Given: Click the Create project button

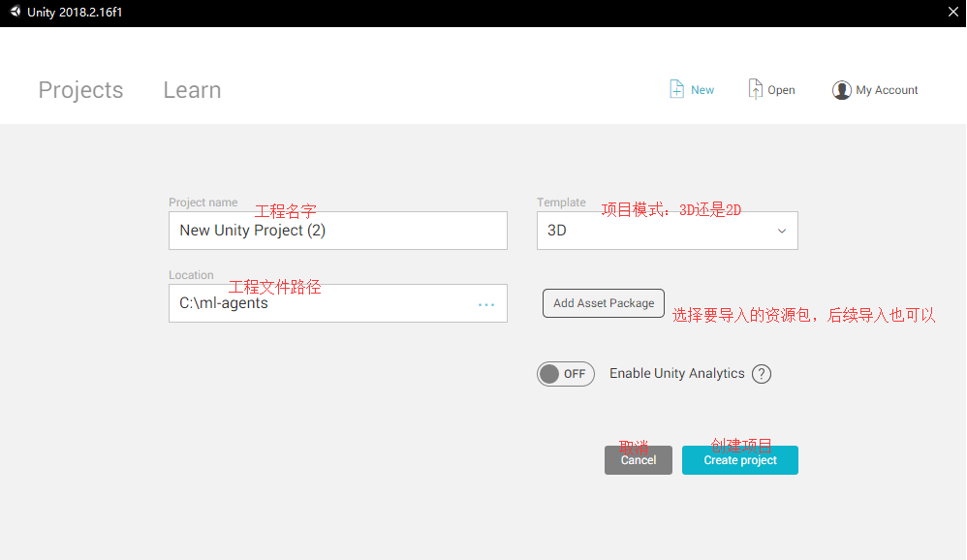Looking at the screenshot, I should click(739, 459).
